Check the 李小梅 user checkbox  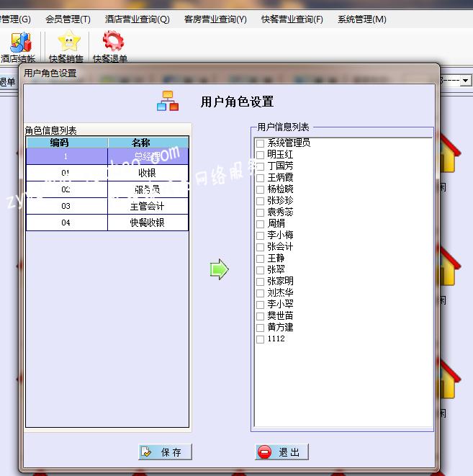coord(260,235)
